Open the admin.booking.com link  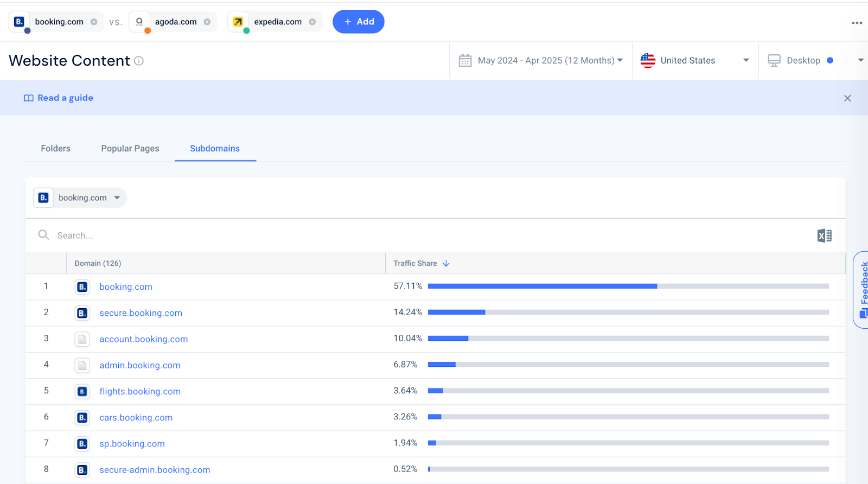139,365
